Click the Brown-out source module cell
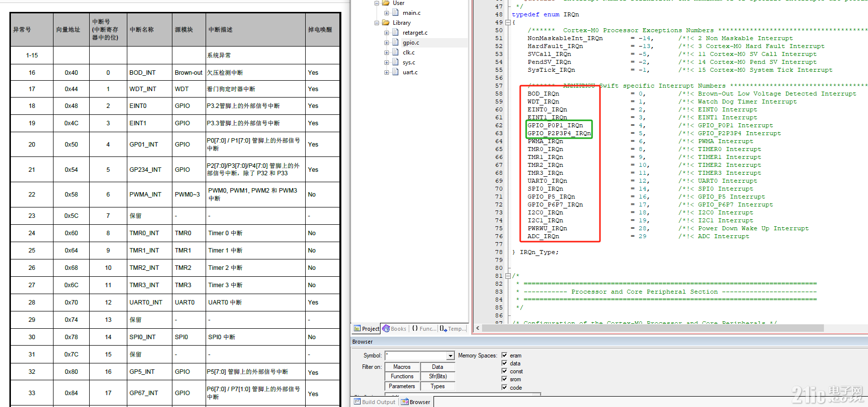 click(x=188, y=73)
